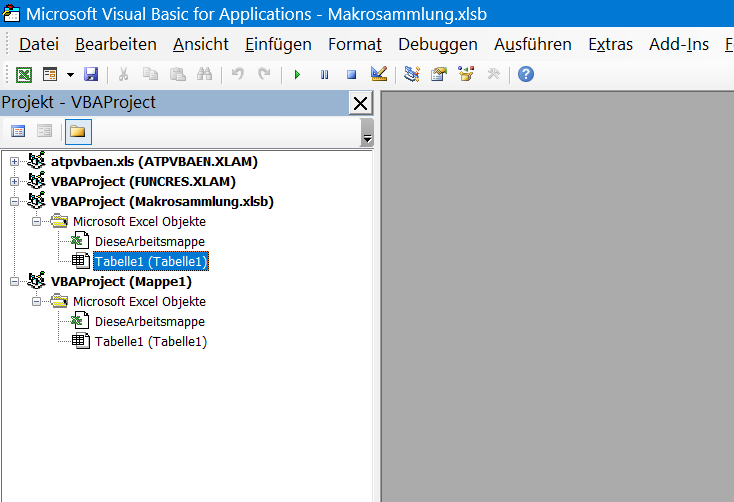Click the Projekt - VBAProject panel title
This screenshot has width=734, height=502.
(x=78, y=103)
